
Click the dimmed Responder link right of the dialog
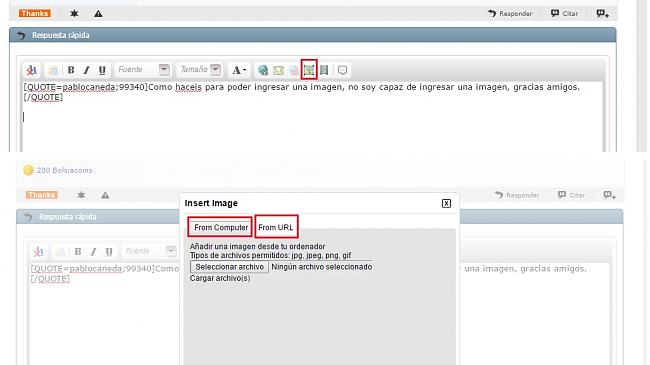coord(517,195)
